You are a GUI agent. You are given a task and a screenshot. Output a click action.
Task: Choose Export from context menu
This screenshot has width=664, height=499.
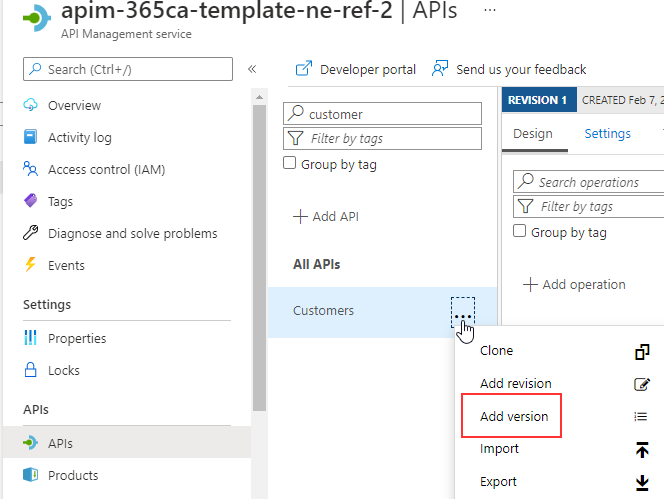[498, 482]
